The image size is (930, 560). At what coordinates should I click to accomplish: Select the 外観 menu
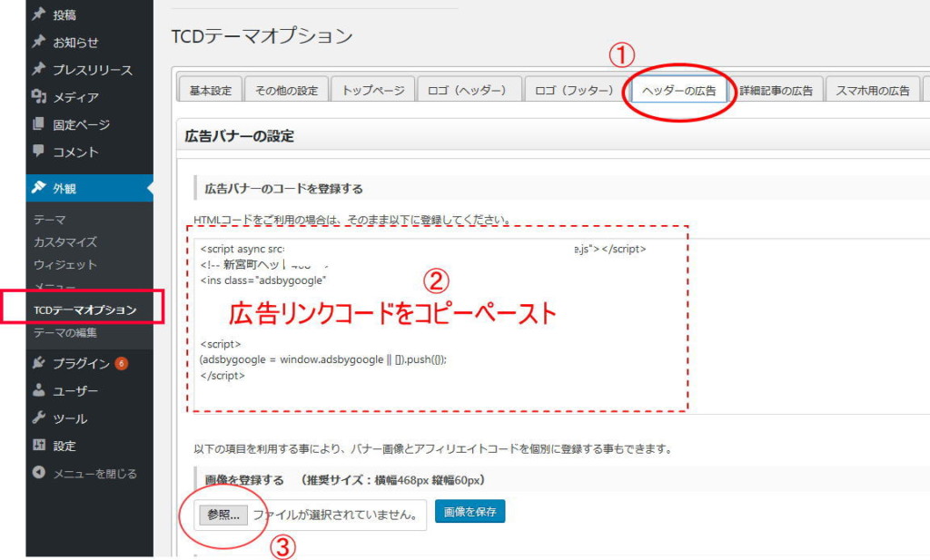pyautogui.click(x=90, y=188)
